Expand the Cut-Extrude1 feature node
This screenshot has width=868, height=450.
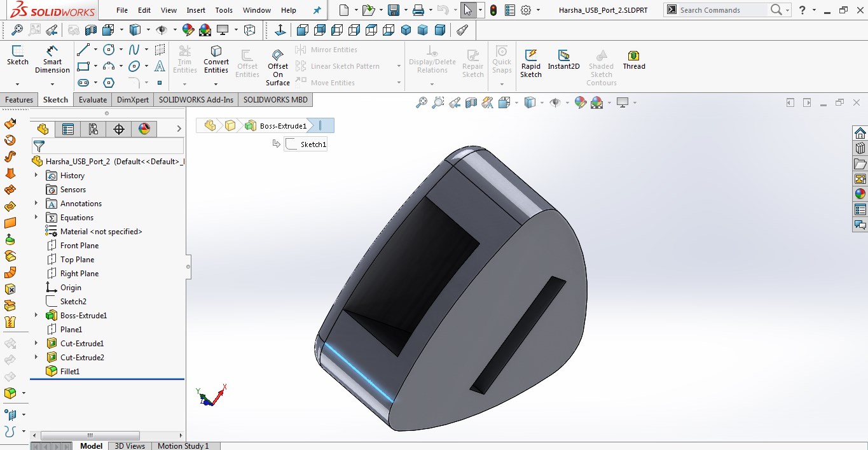(x=36, y=343)
